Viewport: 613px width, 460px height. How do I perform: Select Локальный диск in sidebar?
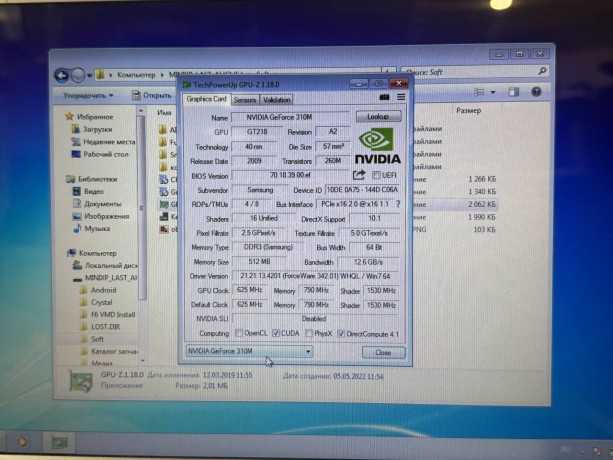106,265
